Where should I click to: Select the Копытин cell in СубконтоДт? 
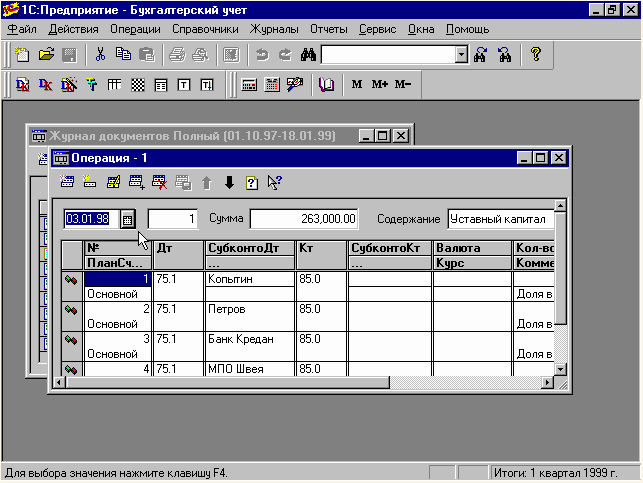(x=249, y=279)
